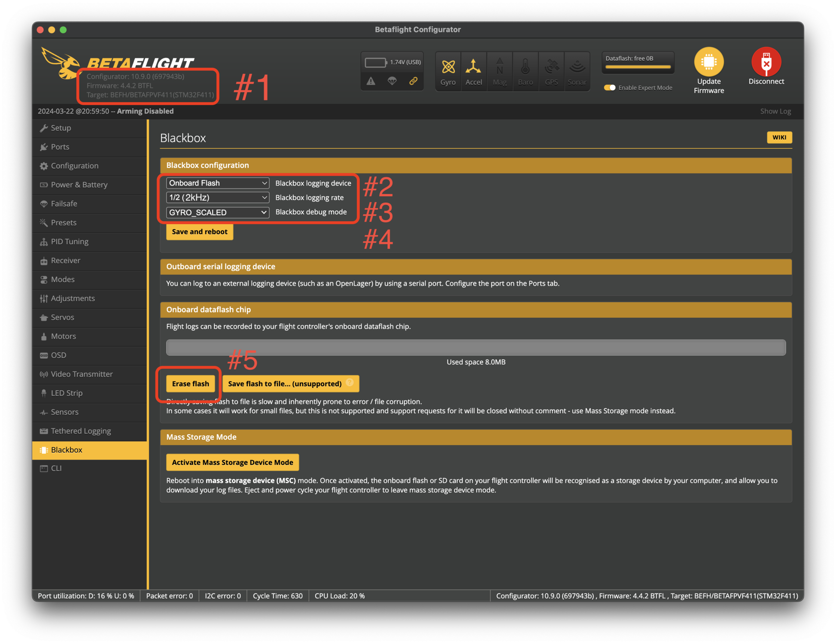The width and height of the screenshot is (836, 644).
Task: Click the Save and reboot button
Action: point(199,231)
